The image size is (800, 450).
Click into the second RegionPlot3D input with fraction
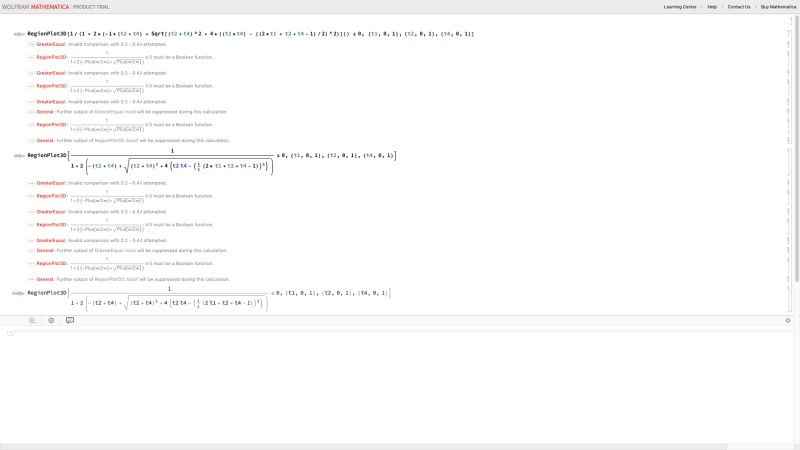coord(212,161)
